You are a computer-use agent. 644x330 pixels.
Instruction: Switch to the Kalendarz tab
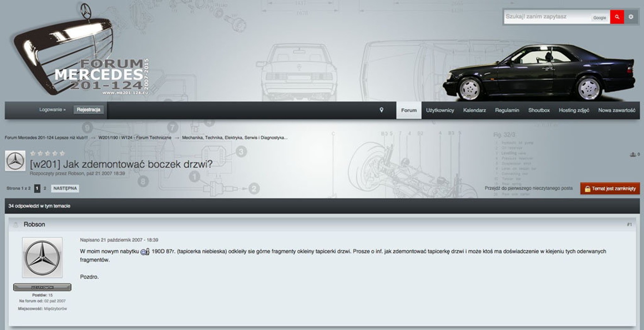(474, 110)
